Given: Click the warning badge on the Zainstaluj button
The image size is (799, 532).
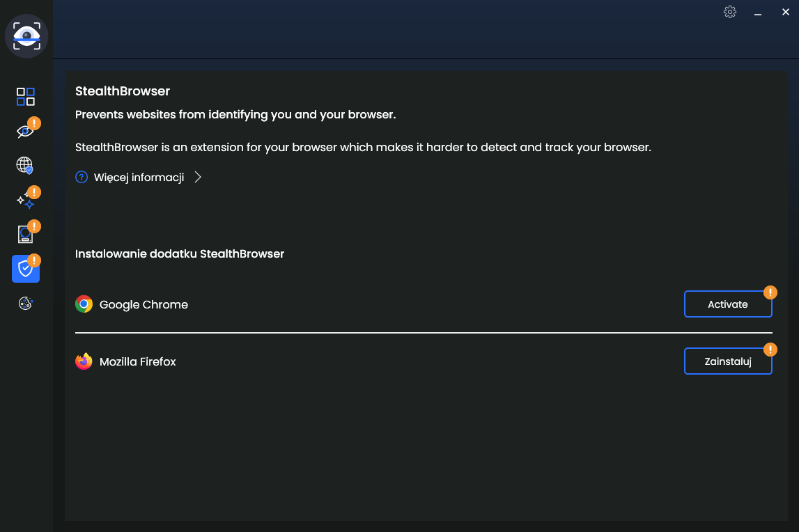Looking at the screenshot, I should pos(770,350).
